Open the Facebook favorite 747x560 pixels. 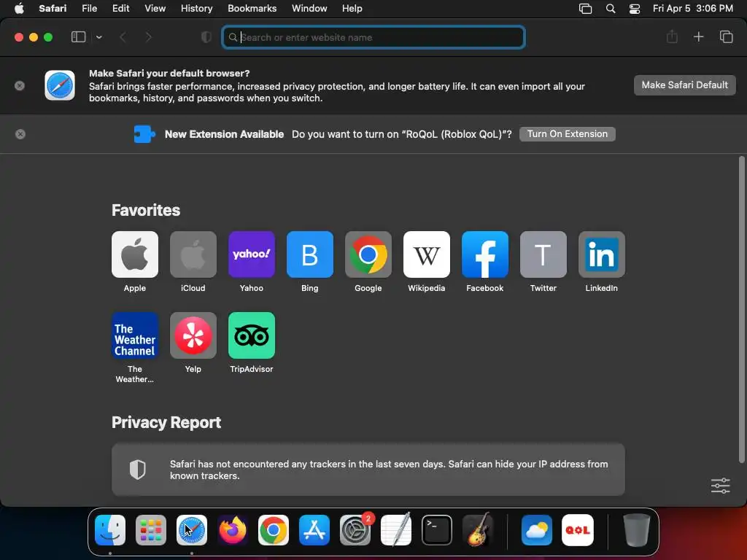click(485, 254)
